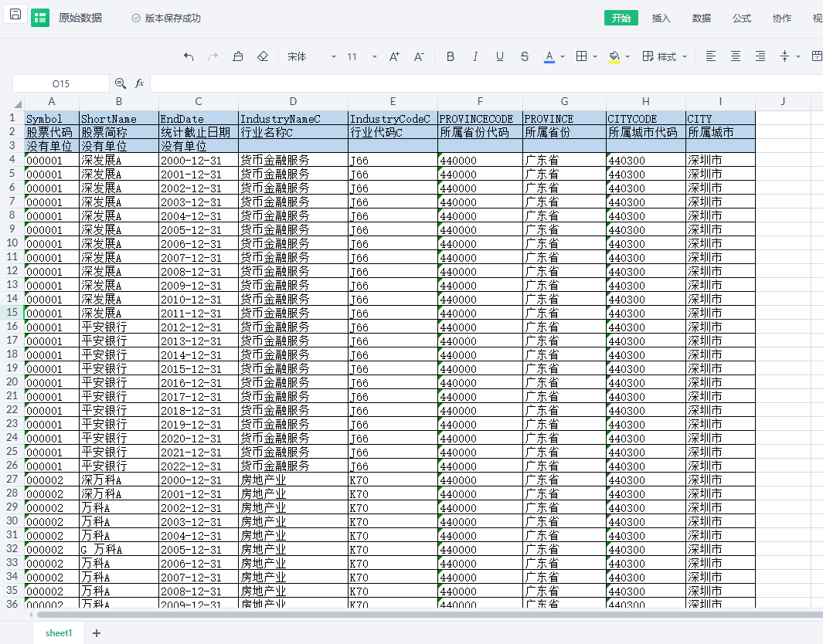Click the zoom magnifier beside cell name box
The height and width of the screenshot is (644, 823).
coord(121,83)
